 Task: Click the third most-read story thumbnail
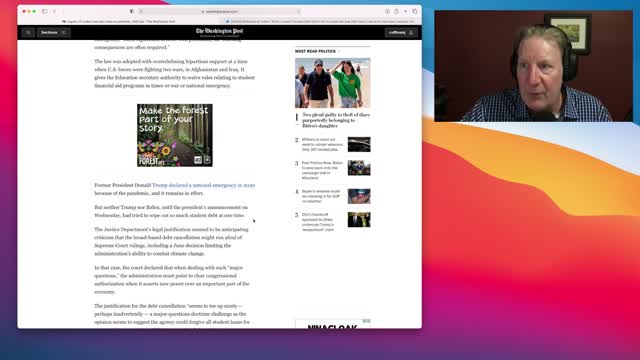pos(359,168)
